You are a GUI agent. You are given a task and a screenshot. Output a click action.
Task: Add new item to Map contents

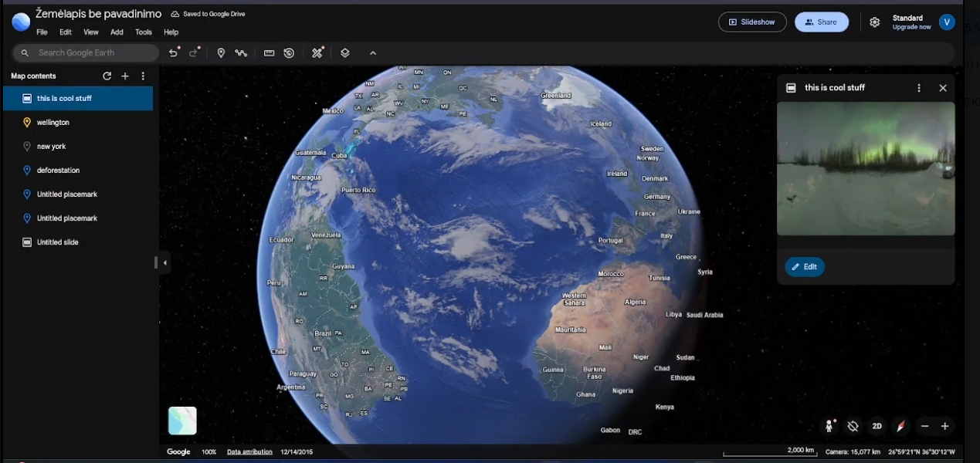coord(125,76)
